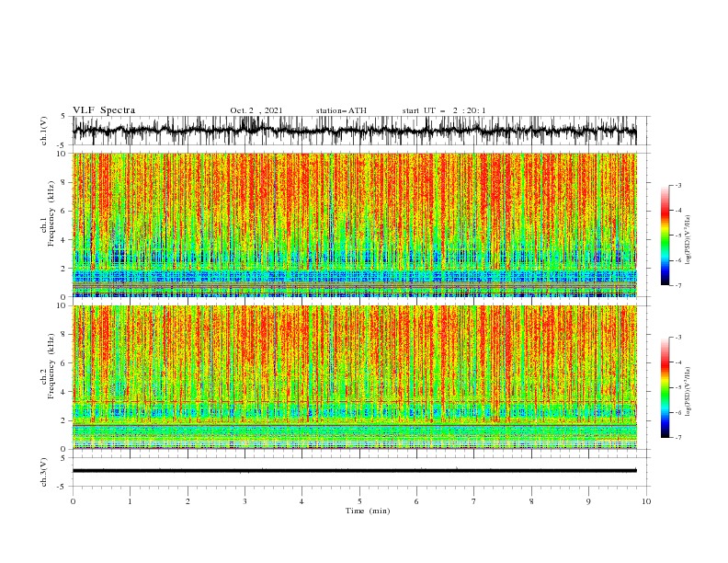The width and height of the screenshot is (728, 563).
Task: Click the '10' kHz tick on ch.2 axis
Action: 63,305
